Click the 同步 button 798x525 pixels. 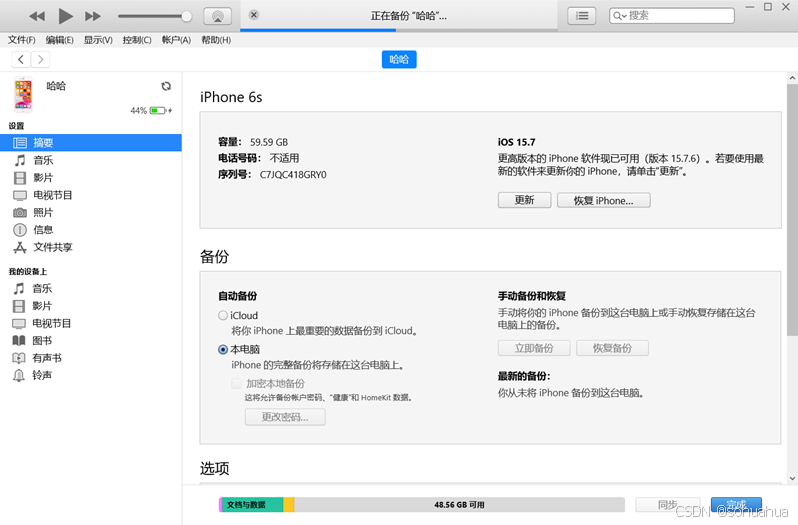(x=668, y=504)
